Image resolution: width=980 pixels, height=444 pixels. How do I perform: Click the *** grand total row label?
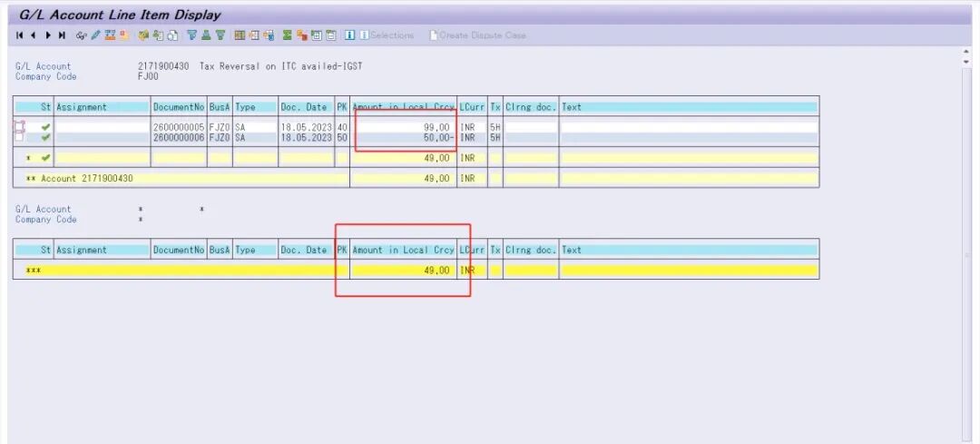(33, 271)
